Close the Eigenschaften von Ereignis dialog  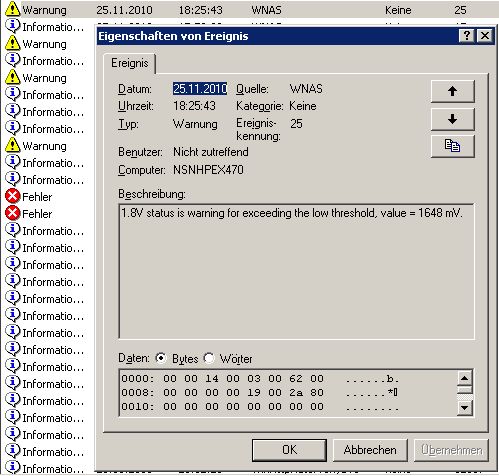pos(485,35)
